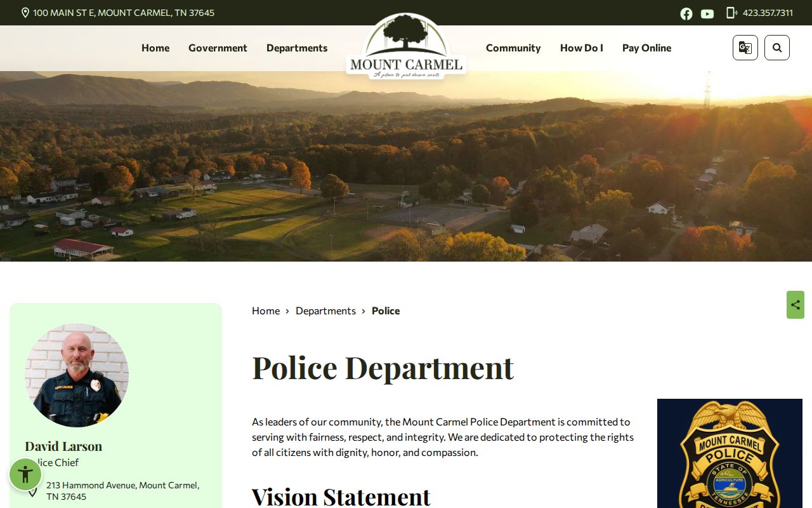Click David Larson's profile photo
This screenshot has height=508, width=812.
point(77,375)
